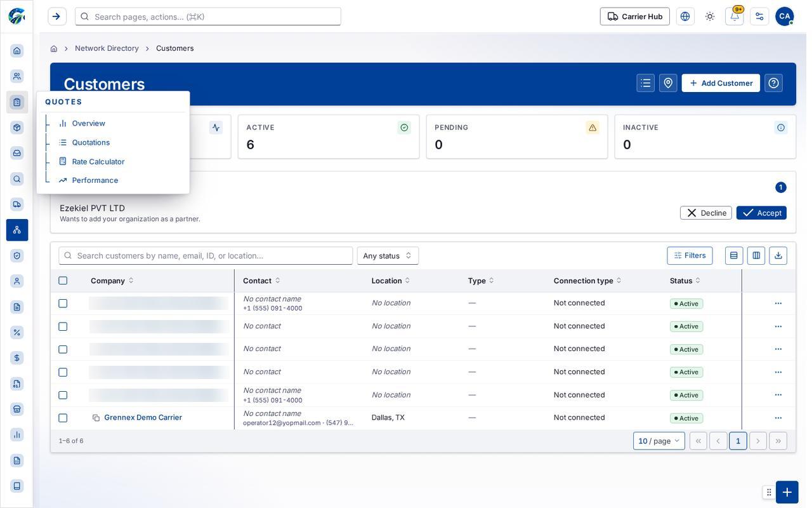
Task: Open Rate Calculator from Quotes menu
Action: [98, 161]
